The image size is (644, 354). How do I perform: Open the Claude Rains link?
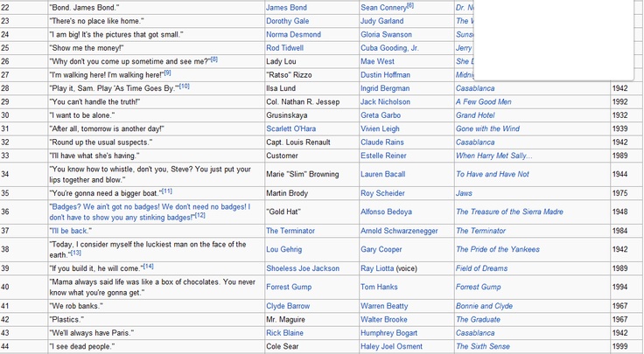pyautogui.click(x=382, y=142)
